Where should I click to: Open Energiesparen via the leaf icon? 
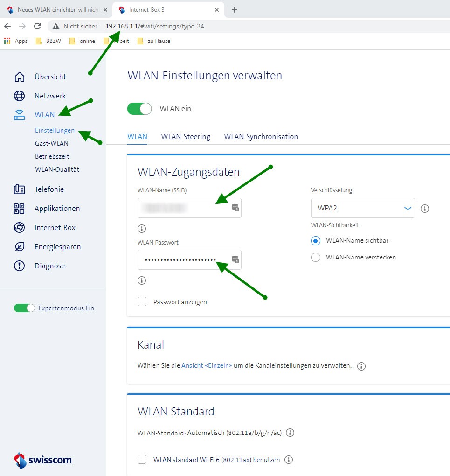pyautogui.click(x=19, y=246)
